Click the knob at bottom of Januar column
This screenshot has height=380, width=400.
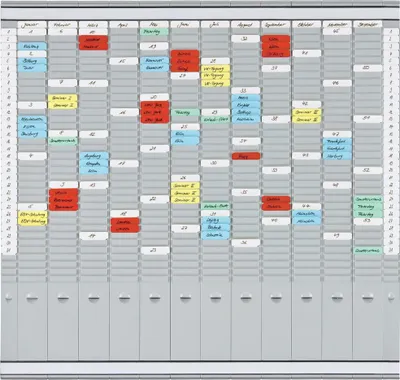(x=32, y=297)
